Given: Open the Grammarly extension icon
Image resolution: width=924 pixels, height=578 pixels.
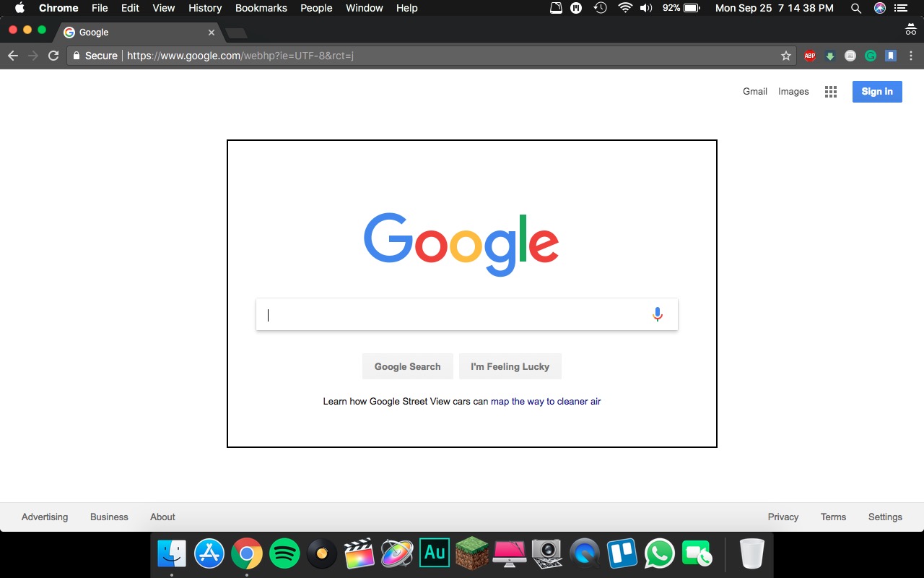Looking at the screenshot, I should [x=871, y=56].
